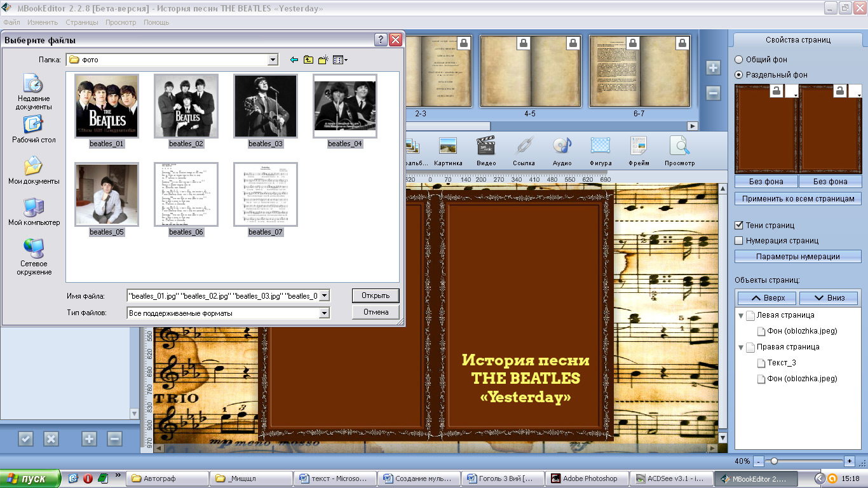The height and width of the screenshot is (488, 868).
Task: Click the Параметры нумерации button
Action: 798,257
